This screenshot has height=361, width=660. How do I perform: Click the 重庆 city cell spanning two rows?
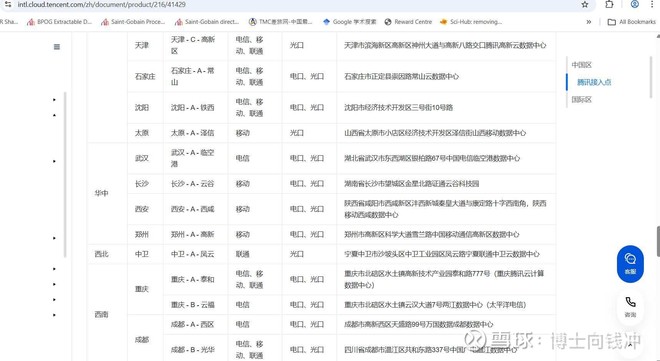(x=145, y=289)
